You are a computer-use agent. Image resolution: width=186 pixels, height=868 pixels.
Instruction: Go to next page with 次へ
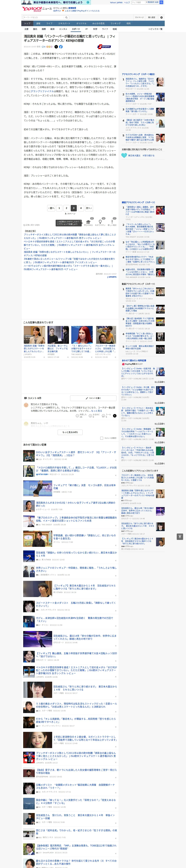[89, 208]
